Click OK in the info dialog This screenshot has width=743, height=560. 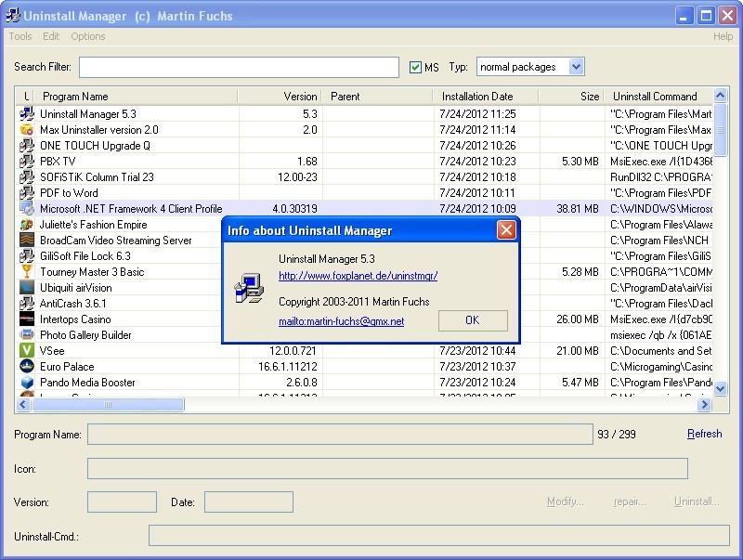tap(473, 320)
